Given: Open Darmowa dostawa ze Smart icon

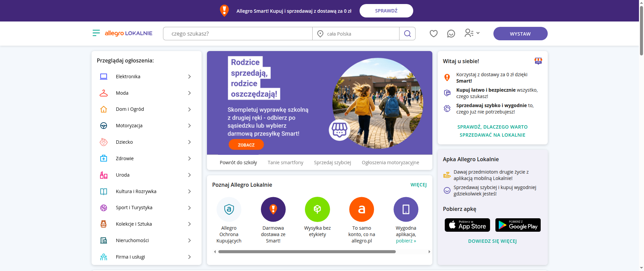Looking at the screenshot, I should (273, 209).
